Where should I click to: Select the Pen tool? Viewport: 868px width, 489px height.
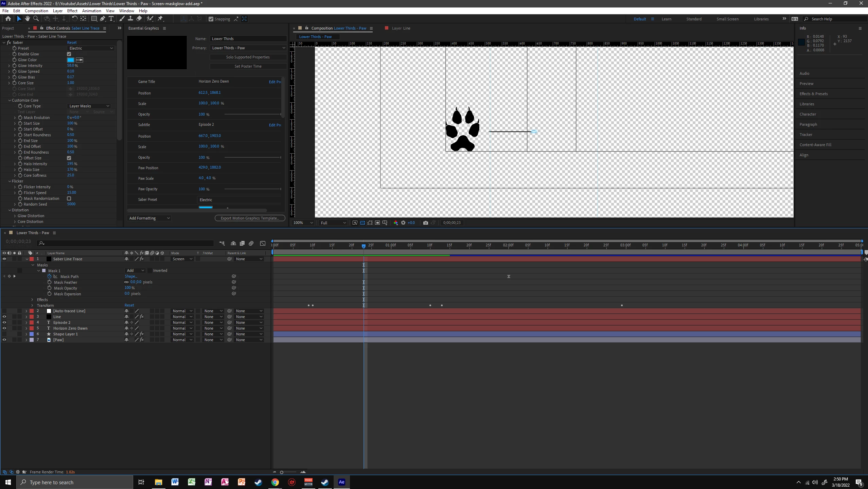102,19
